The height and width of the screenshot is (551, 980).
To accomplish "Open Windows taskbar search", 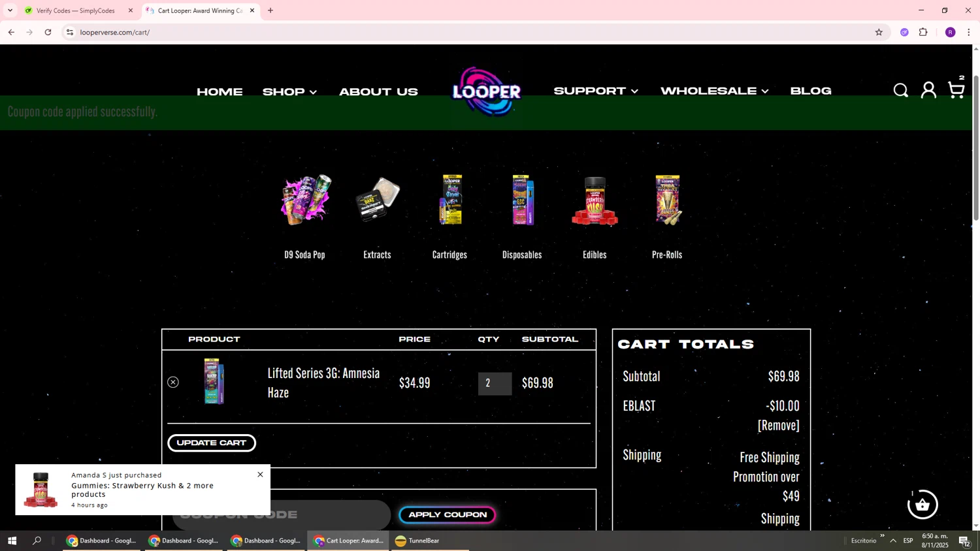I will coord(37,541).
